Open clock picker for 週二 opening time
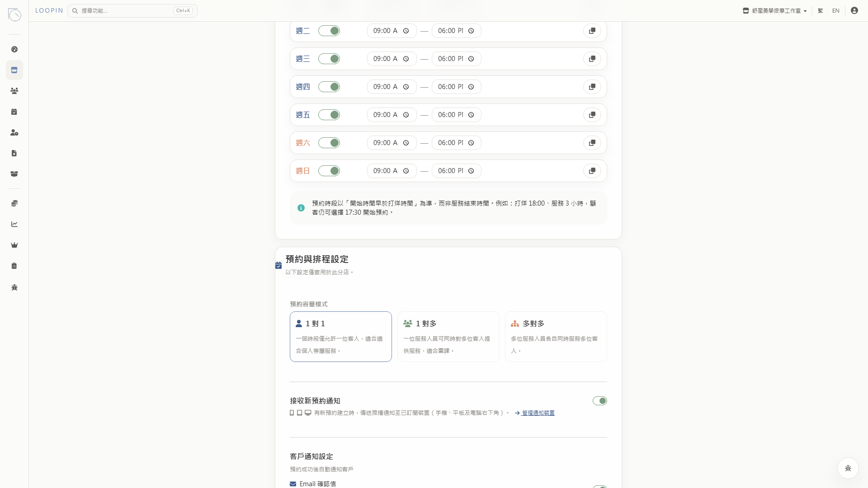The height and width of the screenshot is (488, 868). [406, 31]
